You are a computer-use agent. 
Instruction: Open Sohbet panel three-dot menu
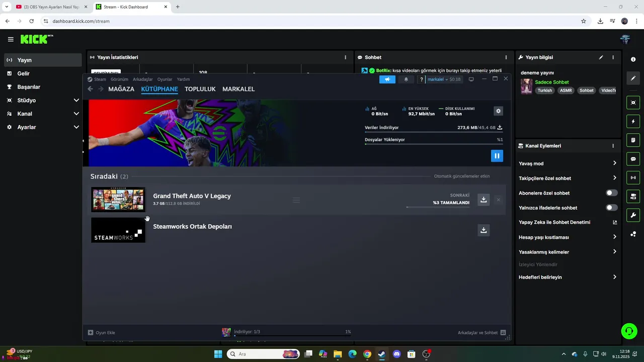tap(506, 57)
